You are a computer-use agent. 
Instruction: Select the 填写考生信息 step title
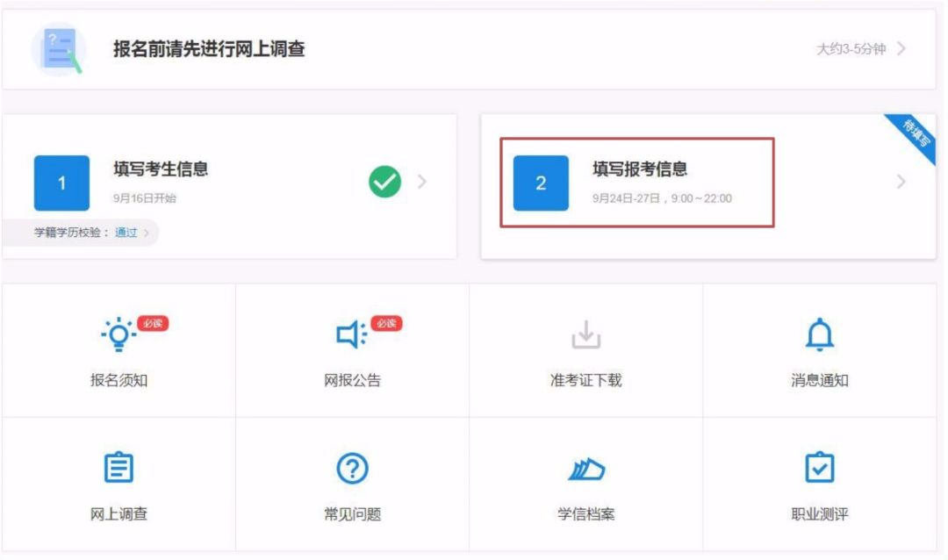[x=160, y=169]
